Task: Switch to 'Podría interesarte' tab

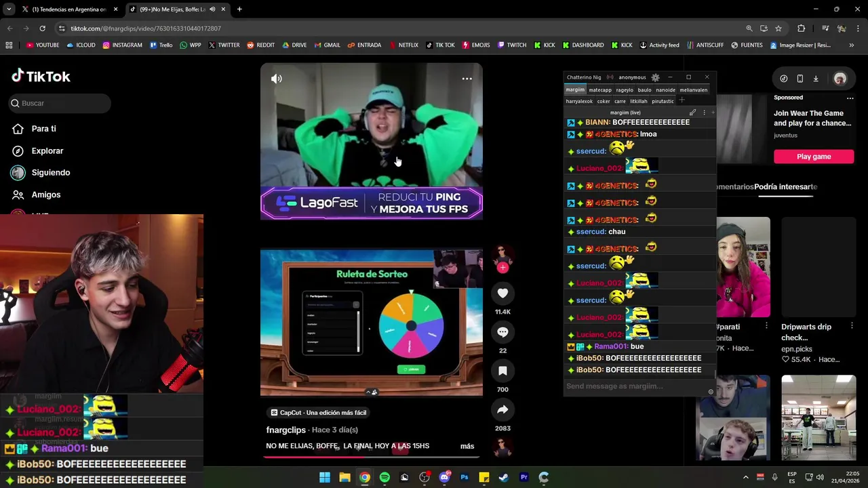Action: point(785,186)
